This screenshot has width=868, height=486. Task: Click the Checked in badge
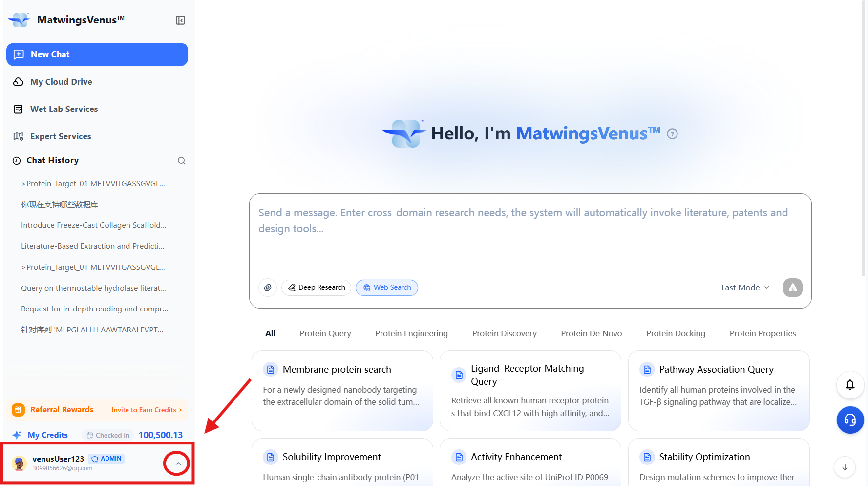108,435
